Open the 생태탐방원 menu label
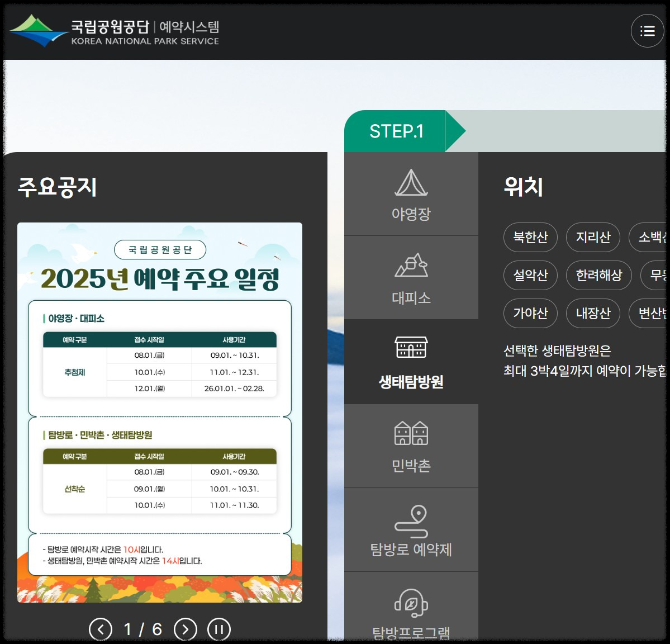Screen dimensions: 670x644 pos(411,382)
